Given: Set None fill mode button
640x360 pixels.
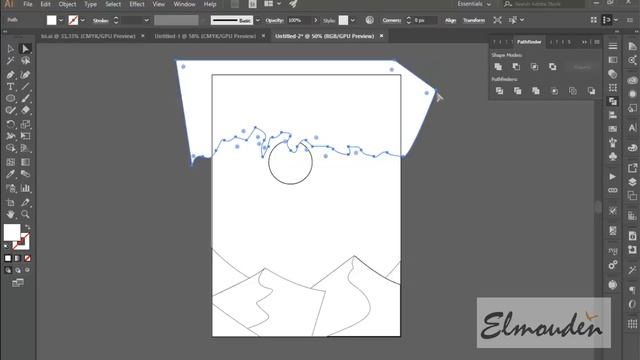Looking at the screenshot, I should [x=27, y=258].
